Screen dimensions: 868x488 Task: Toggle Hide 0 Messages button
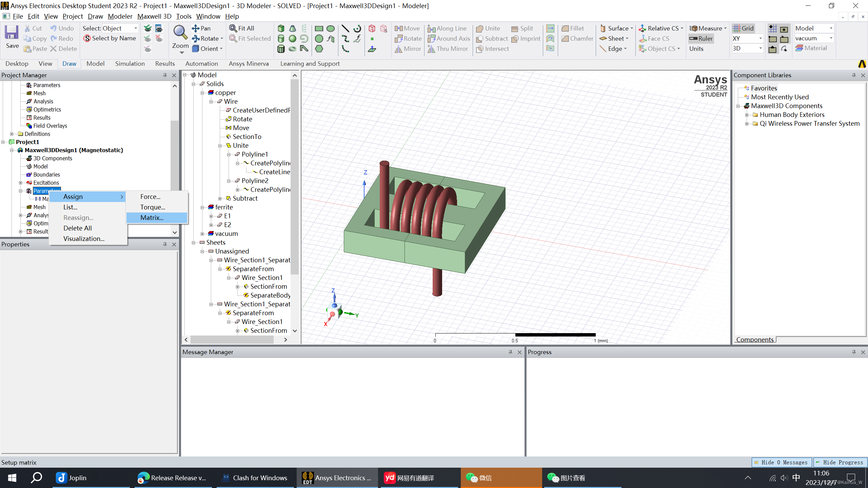(781, 462)
